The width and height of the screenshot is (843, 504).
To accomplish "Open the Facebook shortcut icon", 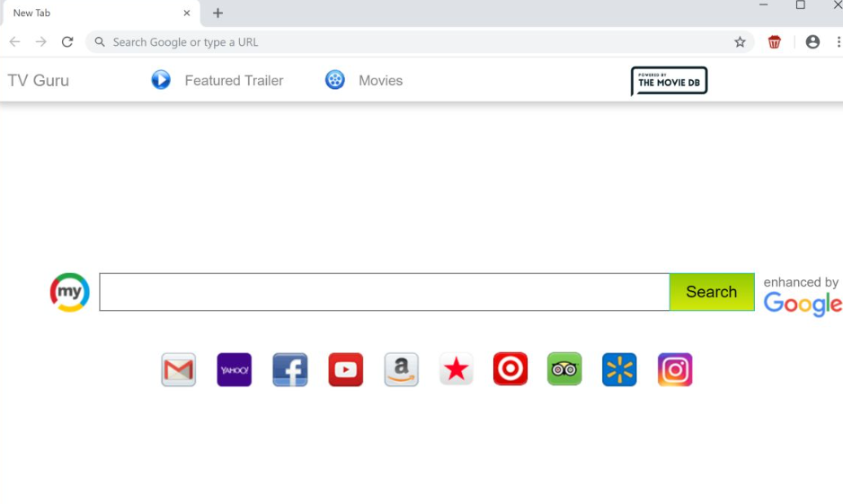I will coord(289,369).
